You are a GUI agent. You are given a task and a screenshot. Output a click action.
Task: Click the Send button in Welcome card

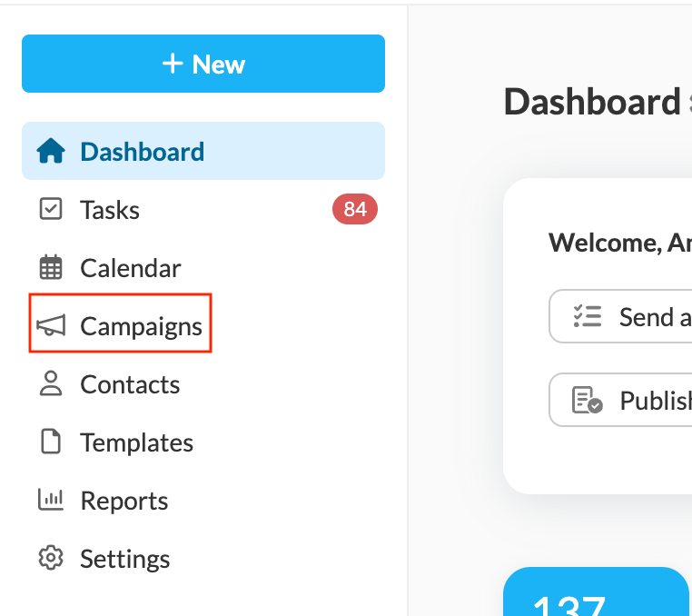click(x=627, y=316)
